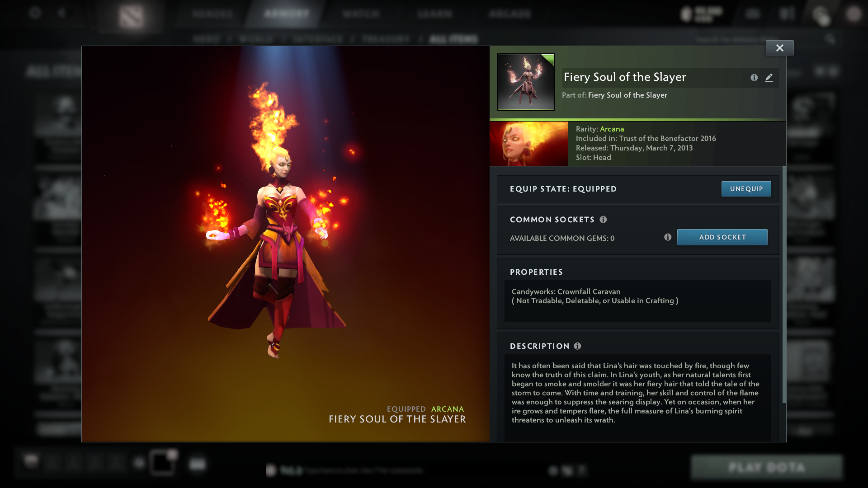Click the item preview thumbnail

click(526, 82)
